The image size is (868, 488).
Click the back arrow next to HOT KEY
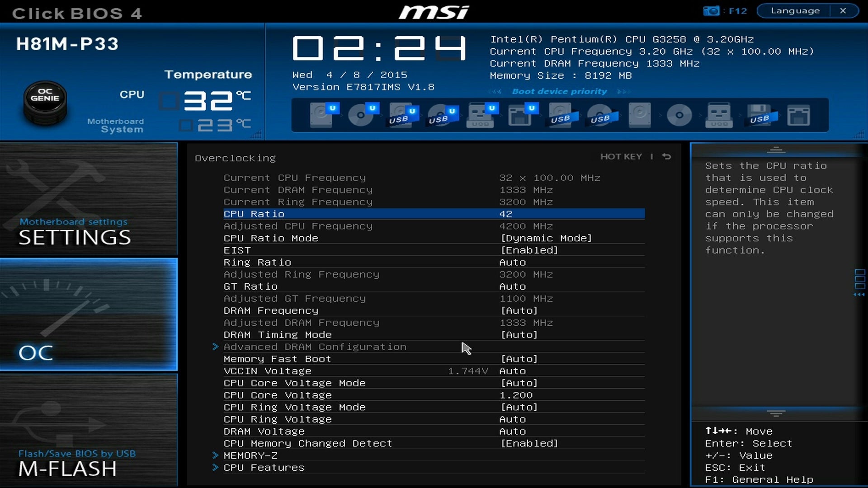[x=666, y=156]
